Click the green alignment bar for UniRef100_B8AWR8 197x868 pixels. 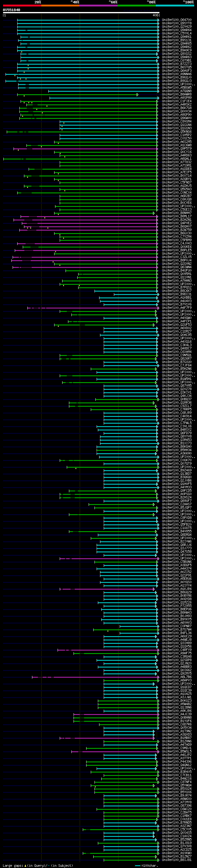point(78,95)
